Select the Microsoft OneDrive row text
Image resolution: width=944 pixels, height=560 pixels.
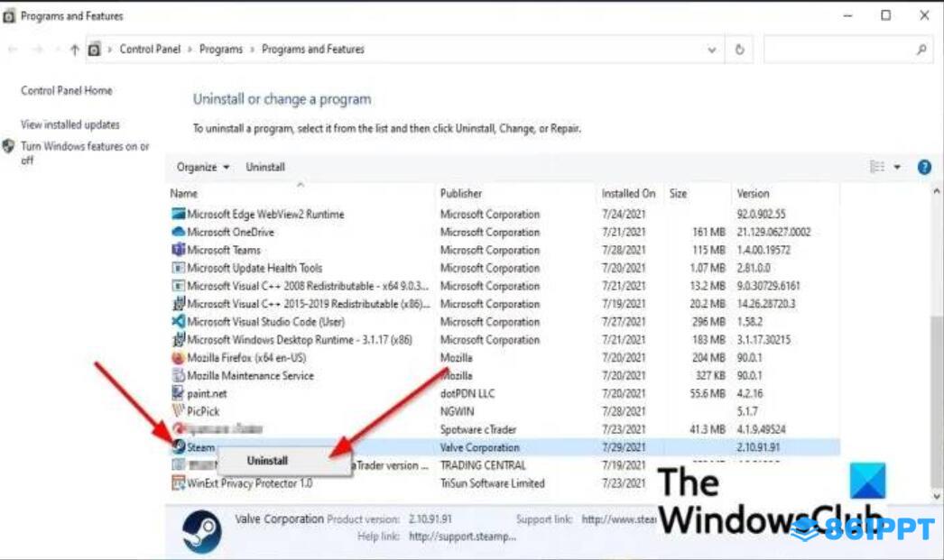(230, 232)
